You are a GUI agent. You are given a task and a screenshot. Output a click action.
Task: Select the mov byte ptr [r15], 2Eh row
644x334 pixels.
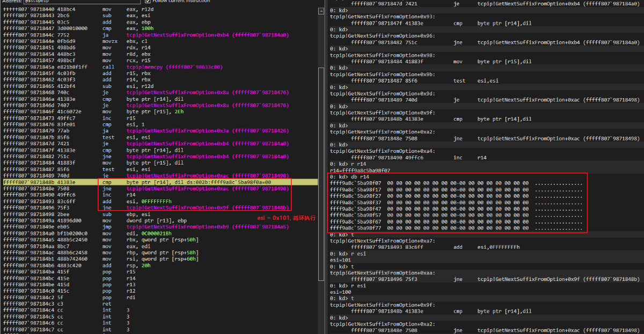click(160, 113)
